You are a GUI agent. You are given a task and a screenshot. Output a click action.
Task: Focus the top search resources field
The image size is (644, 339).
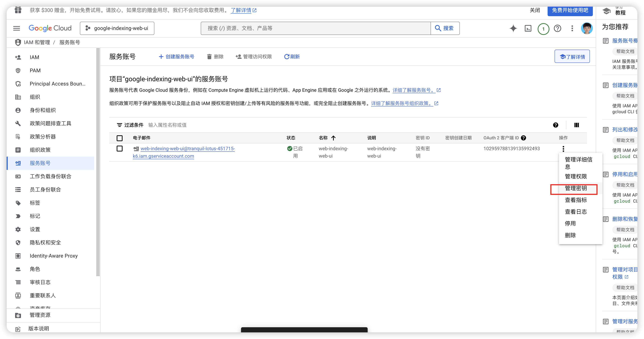[x=316, y=28]
